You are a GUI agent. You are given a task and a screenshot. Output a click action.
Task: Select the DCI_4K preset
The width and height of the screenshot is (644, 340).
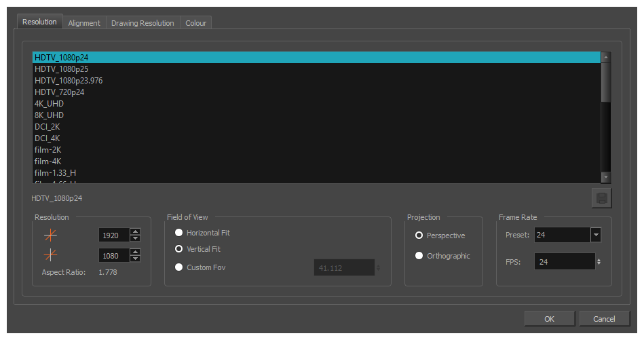(x=316, y=138)
